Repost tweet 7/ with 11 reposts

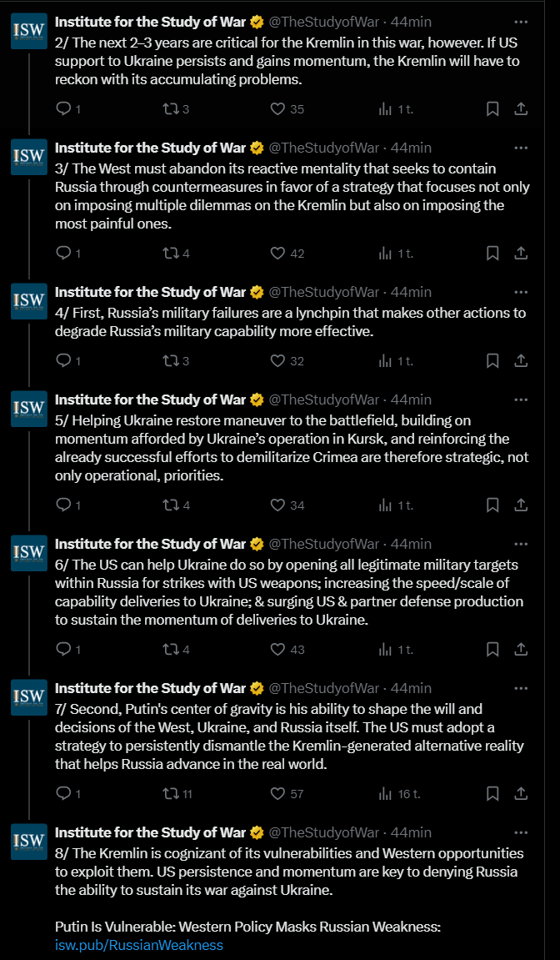(169, 793)
